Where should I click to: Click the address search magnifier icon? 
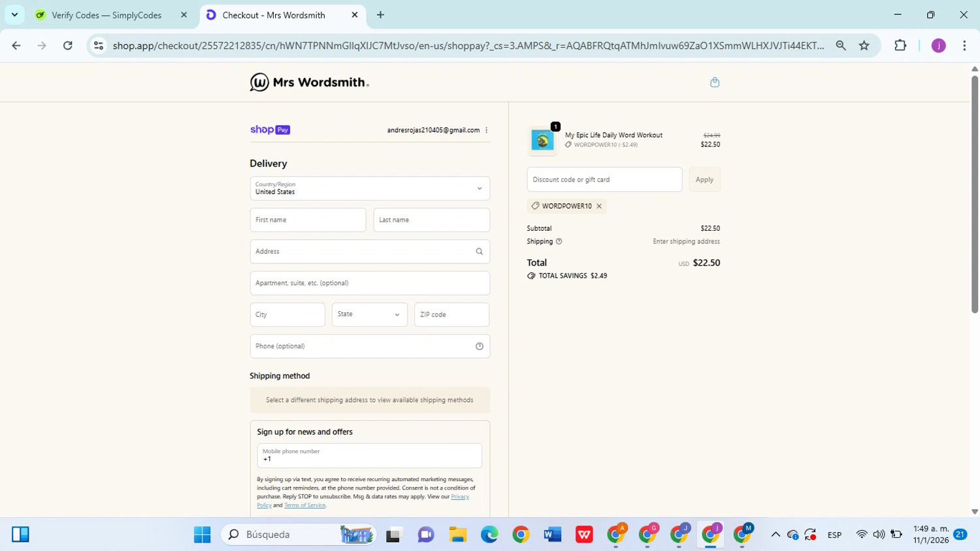pos(479,252)
